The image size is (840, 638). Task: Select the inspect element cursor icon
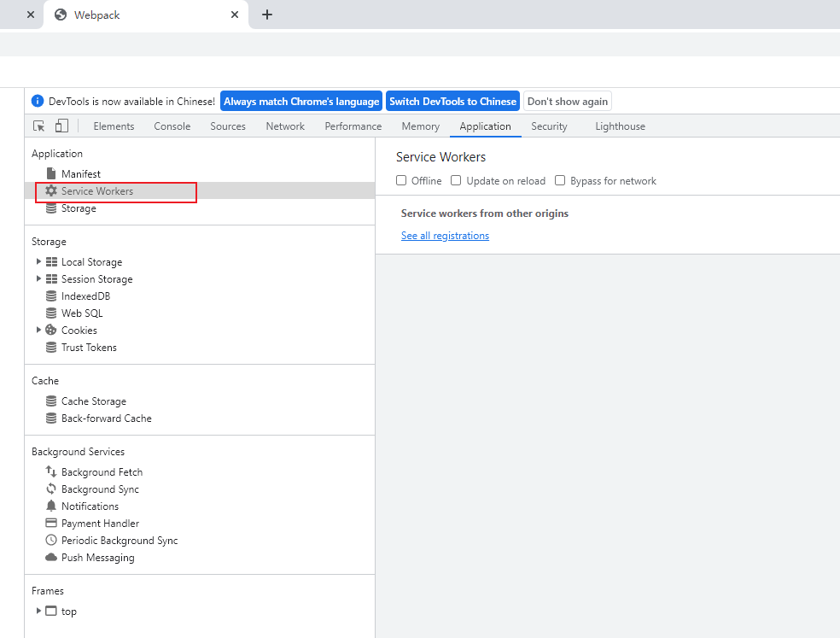38,126
